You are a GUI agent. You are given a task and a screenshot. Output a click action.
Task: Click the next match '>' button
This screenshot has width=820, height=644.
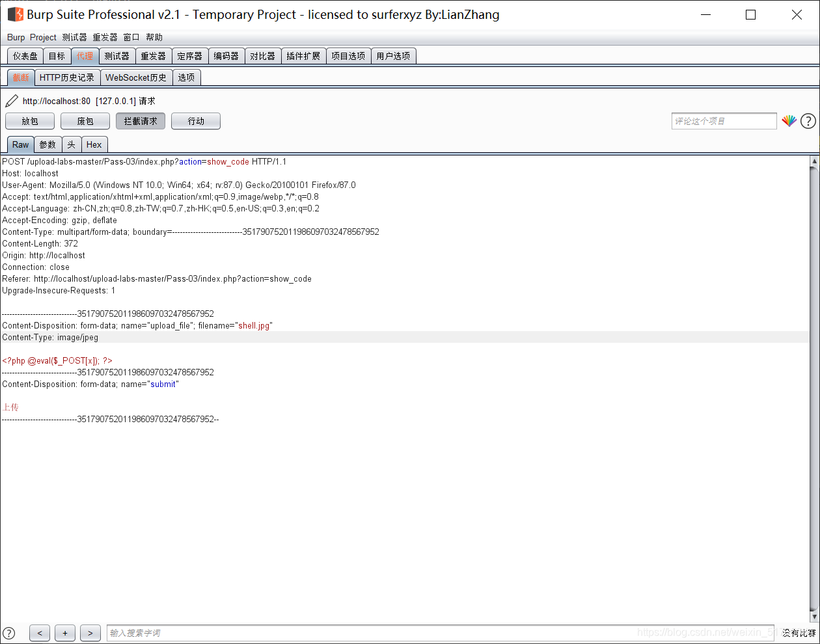click(90, 633)
